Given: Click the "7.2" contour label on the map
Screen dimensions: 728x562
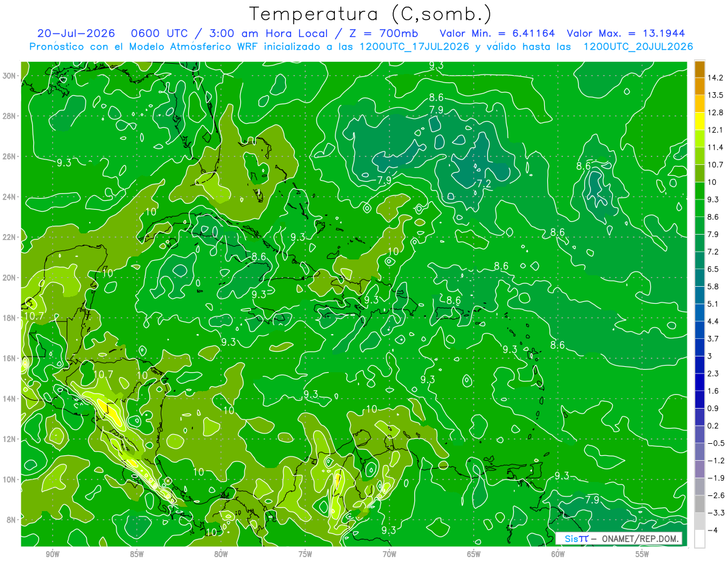Looking at the screenshot, I should point(484,184).
